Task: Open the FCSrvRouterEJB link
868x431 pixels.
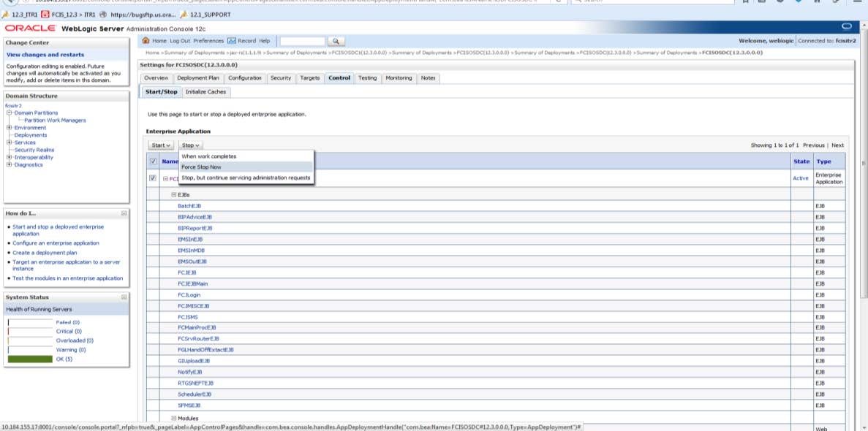Action: tap(198, 339)
